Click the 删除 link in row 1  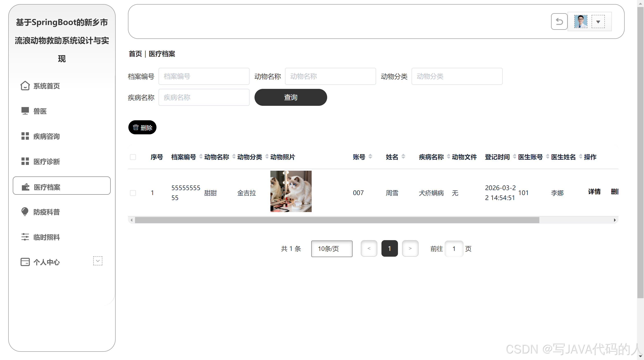[614, 192]
